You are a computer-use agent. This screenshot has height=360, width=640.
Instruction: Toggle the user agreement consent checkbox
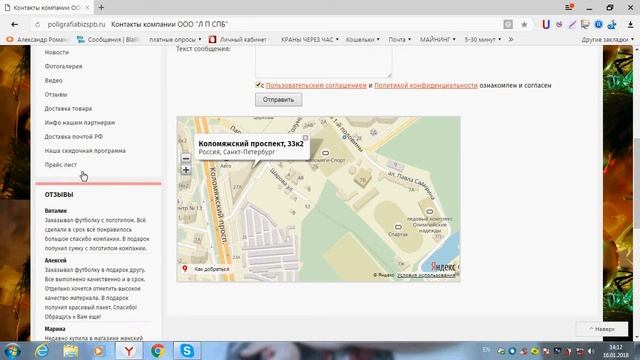tap(258, 85)
